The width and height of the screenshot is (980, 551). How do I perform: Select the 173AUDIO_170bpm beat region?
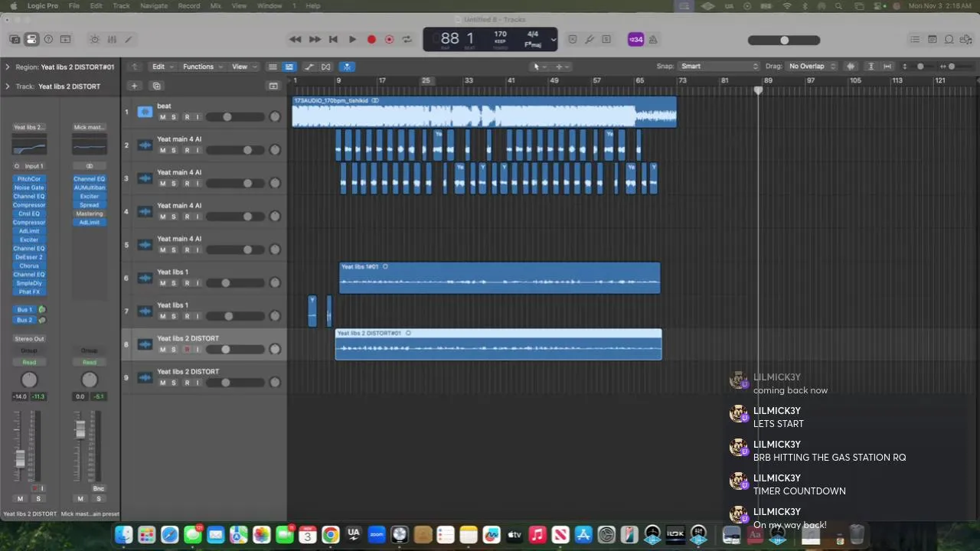pyautogui.click(x=484, y=112)
